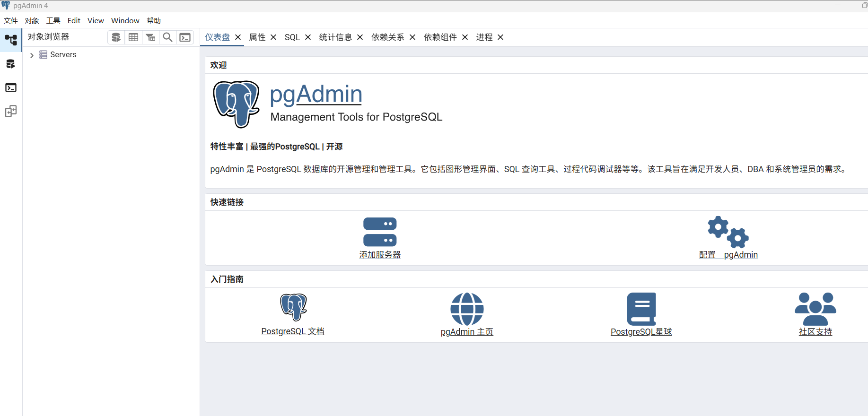This screenshot has width=868, height=416.
Task: Open the View menu
Action: pos(96,21)
